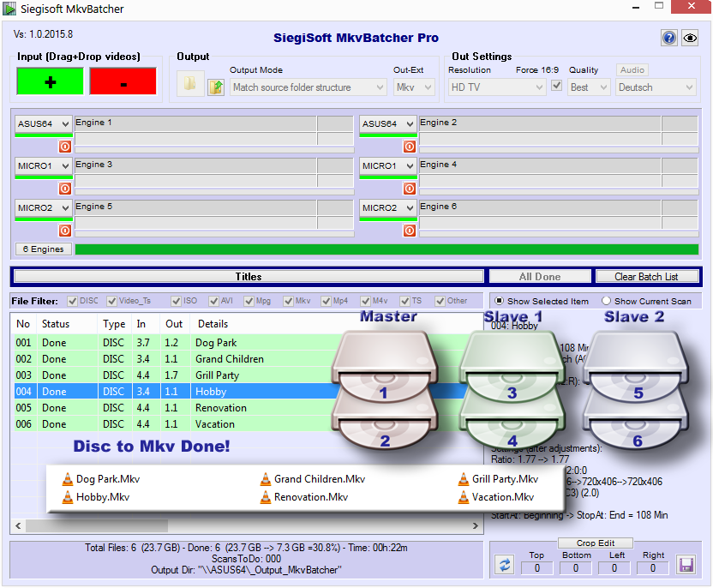Open the Out-Ext Mkv dropdown

click(414, 87)
